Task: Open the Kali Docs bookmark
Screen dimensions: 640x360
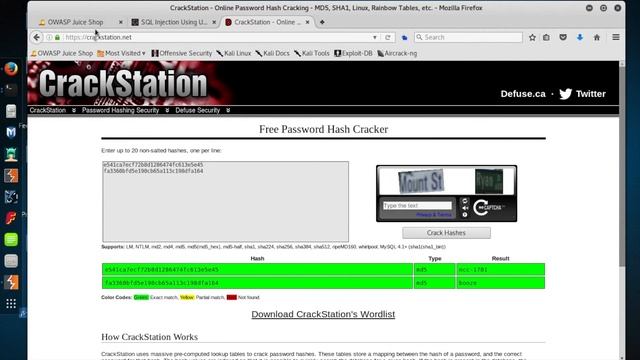Action: pos(273,53)
